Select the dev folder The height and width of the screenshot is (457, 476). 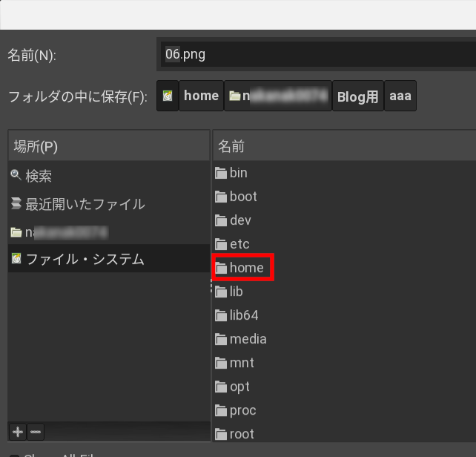click(233, 220)
